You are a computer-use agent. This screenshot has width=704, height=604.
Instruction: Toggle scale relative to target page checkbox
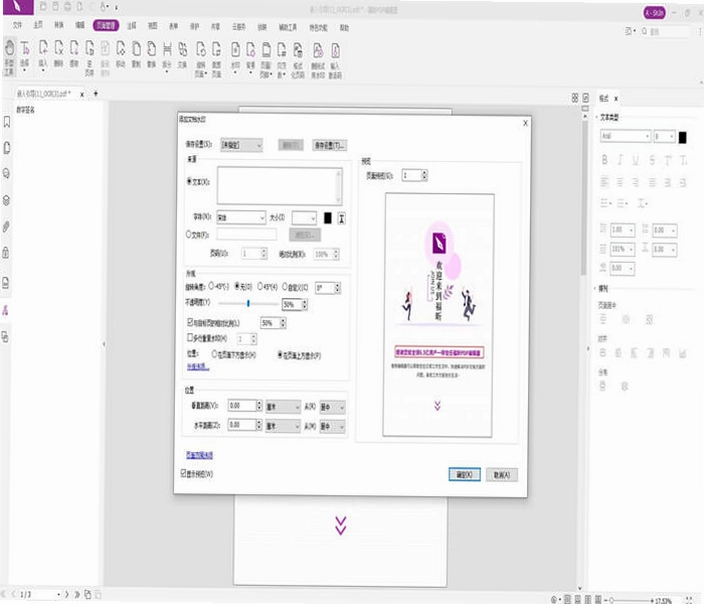pyautogui.click(x=190, y=322)
